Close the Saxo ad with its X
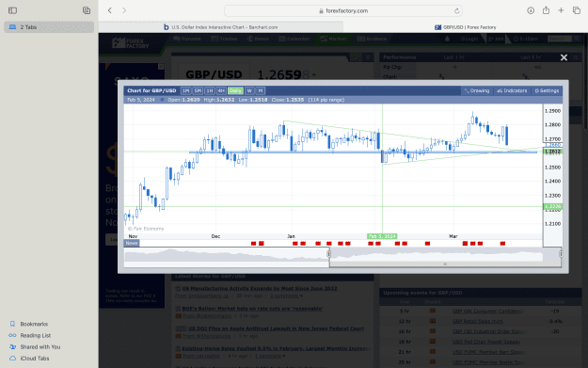 tap(161, 67)
